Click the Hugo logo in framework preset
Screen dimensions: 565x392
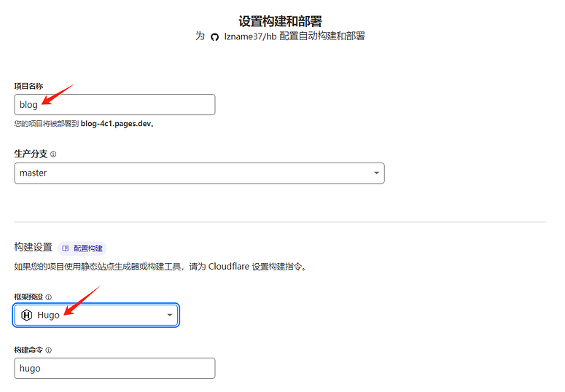tap(27, 315)
